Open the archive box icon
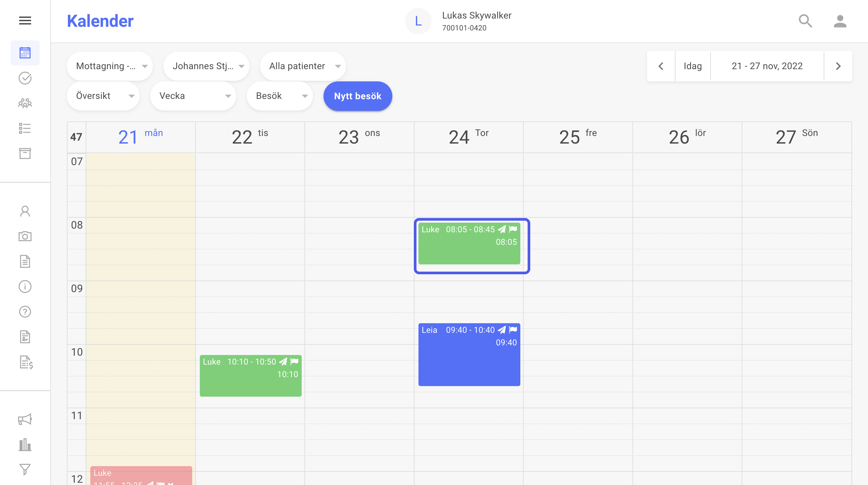This screenshot has width=868, height=485. coord(25,154)
